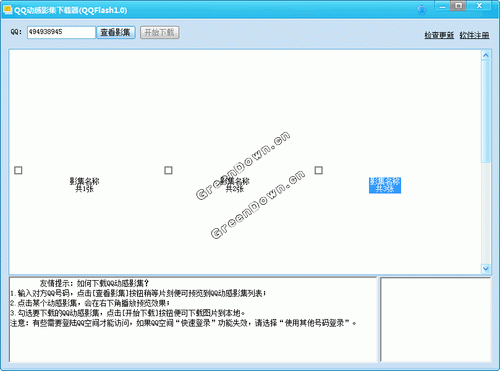Viewport: 500px width, 371px height.
Task: Open the 检查更新 link
Action: pos(439,35)
